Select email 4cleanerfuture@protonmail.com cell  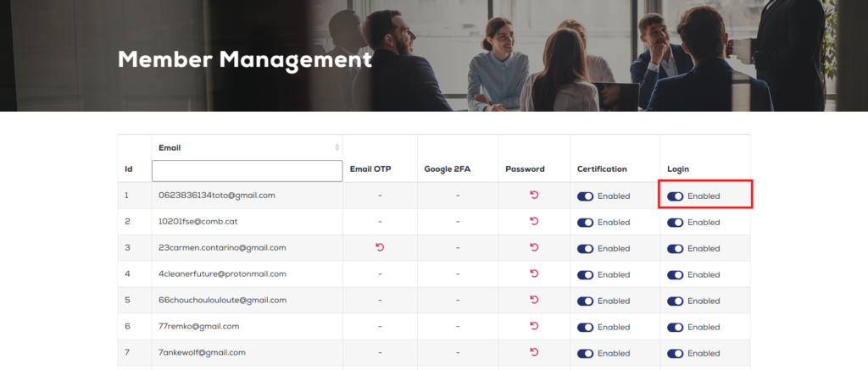pos(247,273)
